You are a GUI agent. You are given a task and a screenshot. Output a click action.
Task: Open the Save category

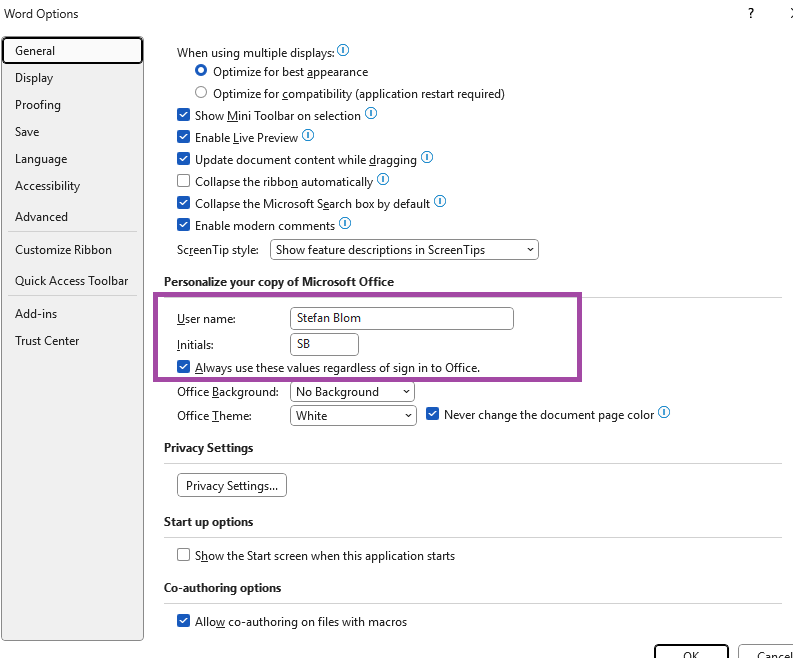click(73, 132)
